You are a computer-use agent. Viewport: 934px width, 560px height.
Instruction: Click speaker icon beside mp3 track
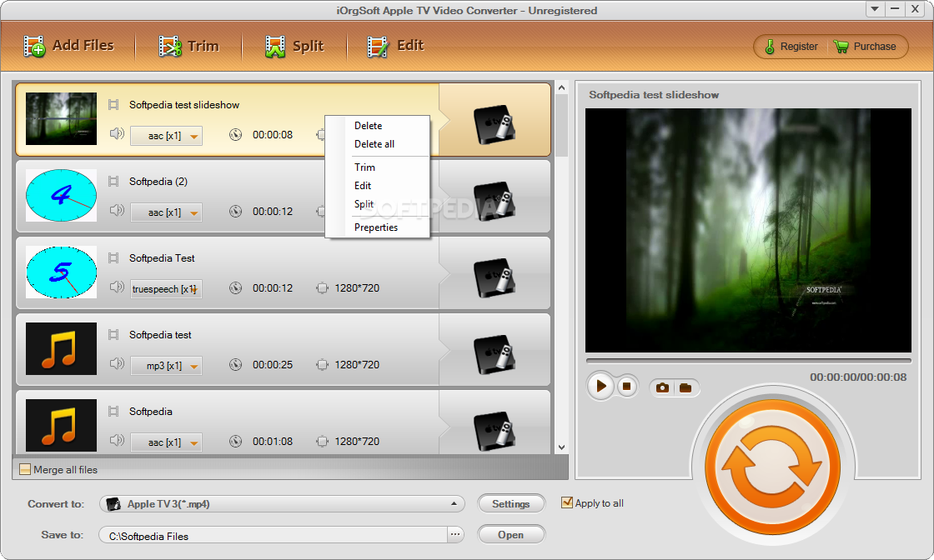click(x=117, y=363)
